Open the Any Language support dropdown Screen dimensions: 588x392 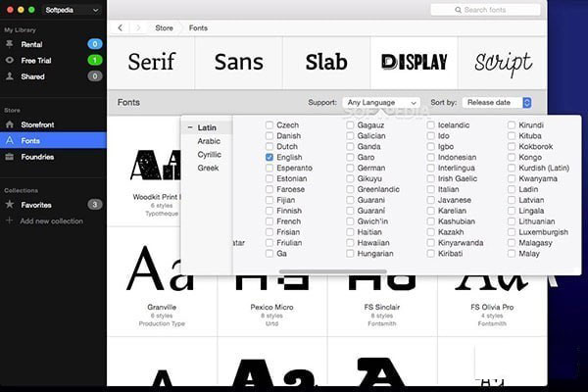click(381, 102)
